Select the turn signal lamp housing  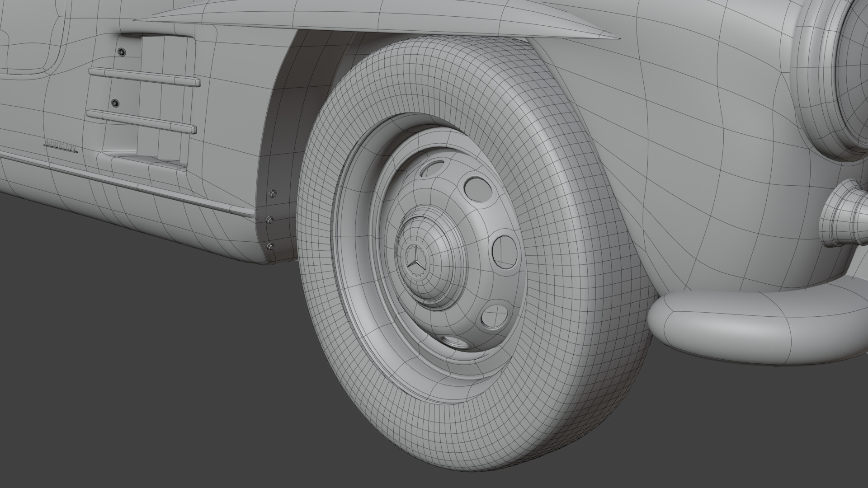click(x=843, y=214)
